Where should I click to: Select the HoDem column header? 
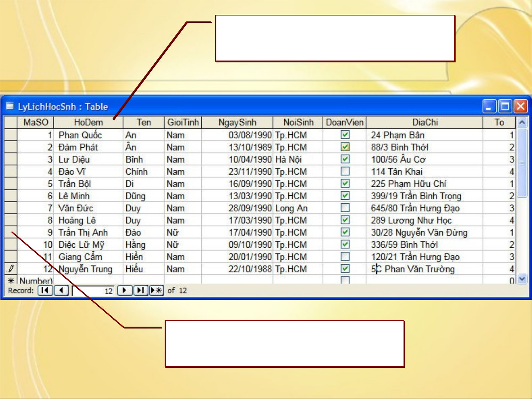click(88, 122)
